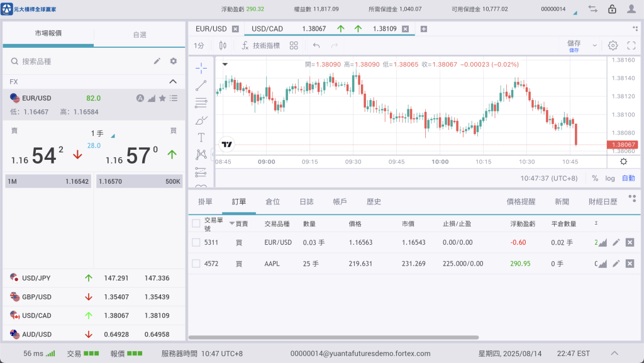Click the EUR/USD buy price 1.16570
This screenshot has width=644, height=363.
pos(139,181)
